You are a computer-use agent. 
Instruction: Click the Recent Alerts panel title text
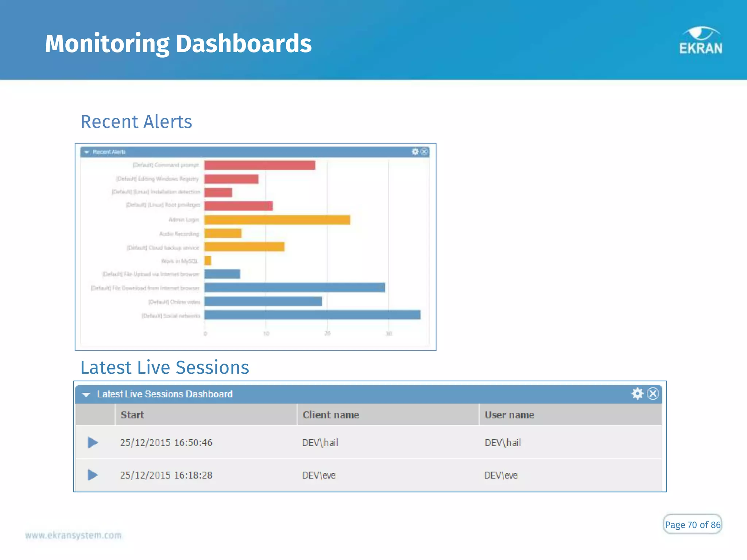coord(109,152)
